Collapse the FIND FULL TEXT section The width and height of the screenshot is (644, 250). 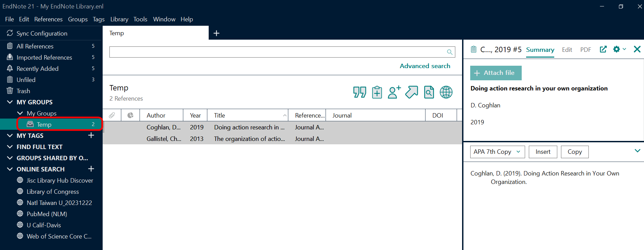(10, 147)
